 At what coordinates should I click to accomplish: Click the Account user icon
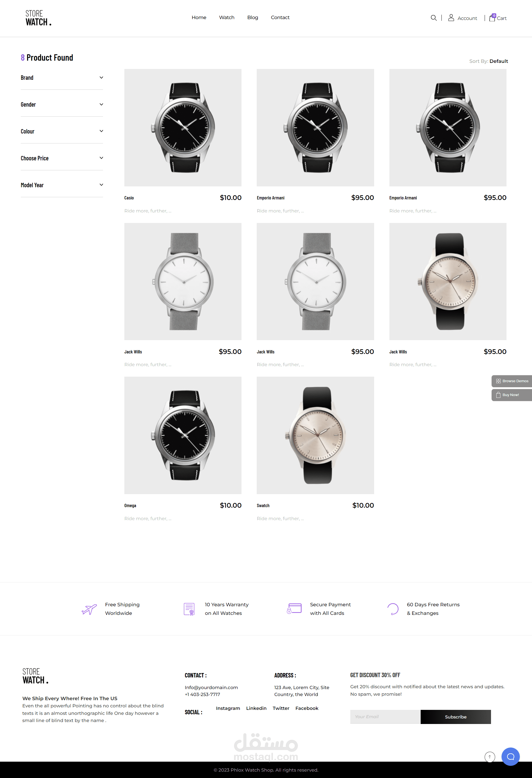451,18
